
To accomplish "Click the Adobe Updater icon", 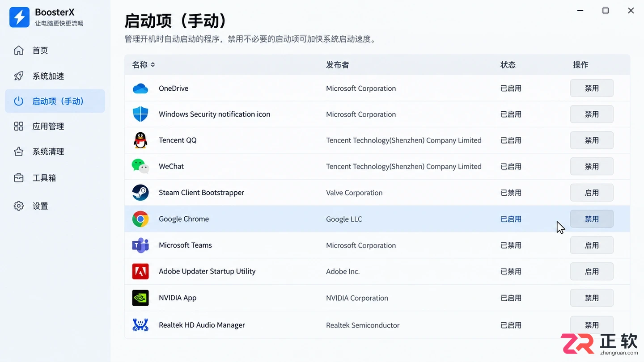I will pyautogui.click(x=140, y=271).
